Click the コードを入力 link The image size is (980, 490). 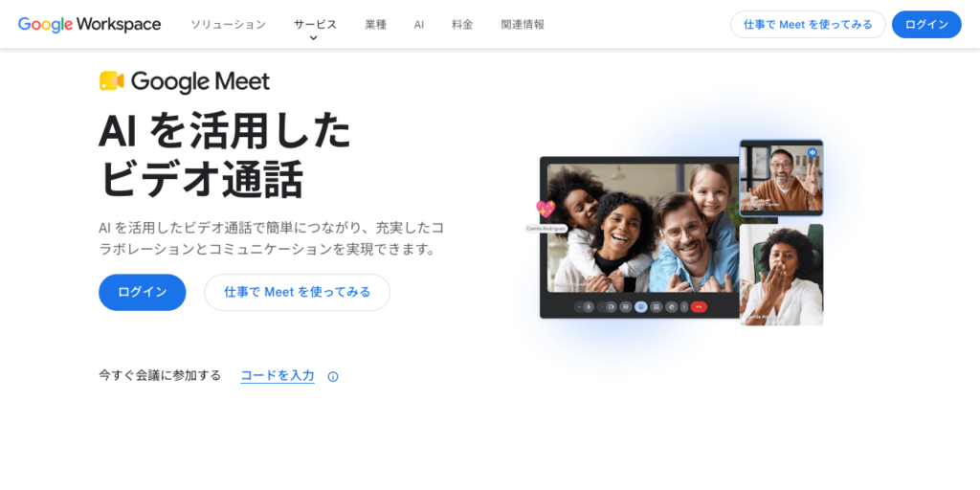[x=278, y=375]
